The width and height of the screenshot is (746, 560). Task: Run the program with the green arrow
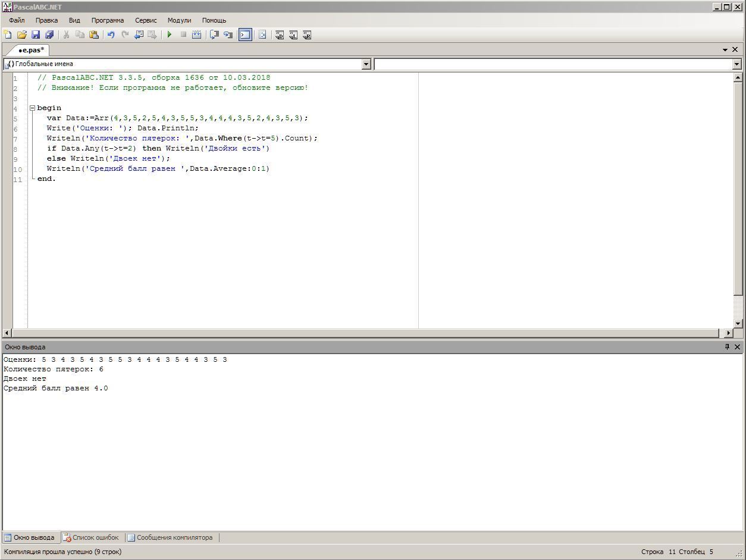click(x=170, y=35)
